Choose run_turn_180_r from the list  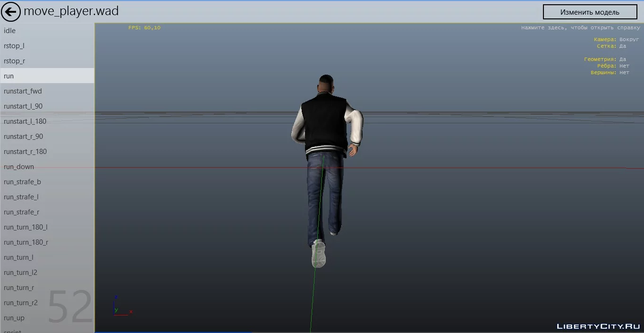click(x=47, y=242)
